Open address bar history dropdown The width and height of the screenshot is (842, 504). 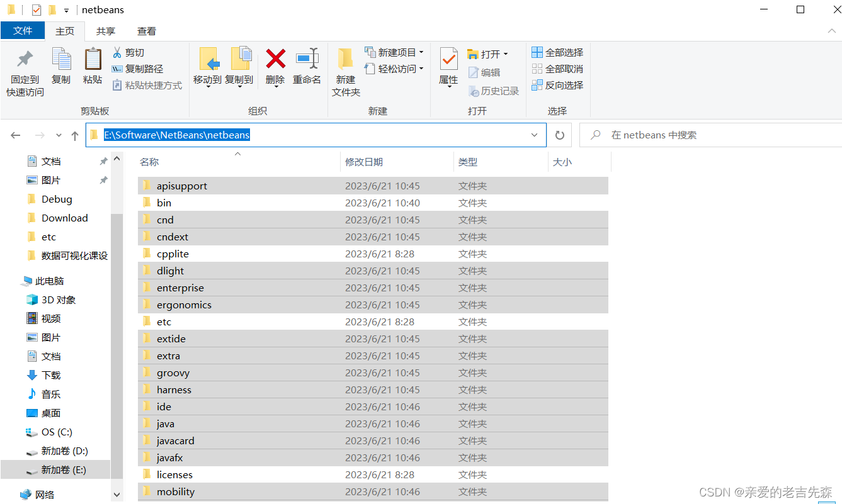tap(535, 135)
